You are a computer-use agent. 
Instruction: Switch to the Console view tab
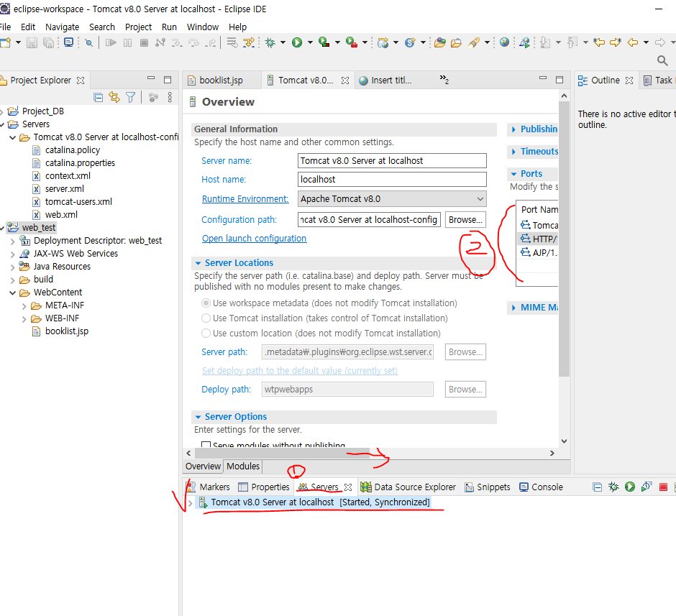(542, 487)
